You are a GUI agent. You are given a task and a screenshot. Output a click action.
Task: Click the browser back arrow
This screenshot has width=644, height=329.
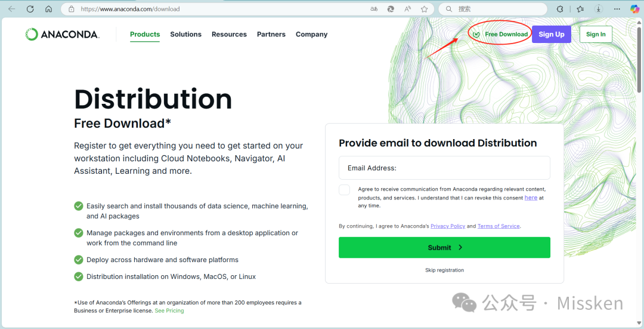coord(11,8)
